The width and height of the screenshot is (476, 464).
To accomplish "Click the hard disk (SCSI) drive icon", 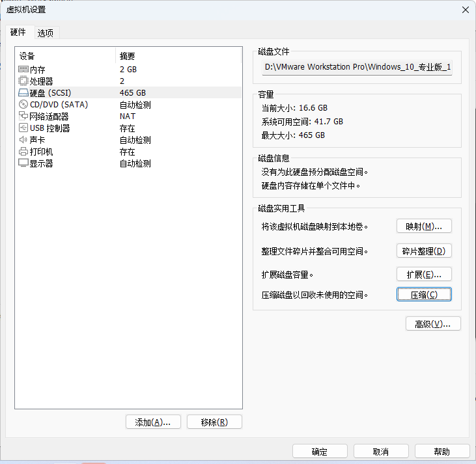I will click(x=23, y=93).
